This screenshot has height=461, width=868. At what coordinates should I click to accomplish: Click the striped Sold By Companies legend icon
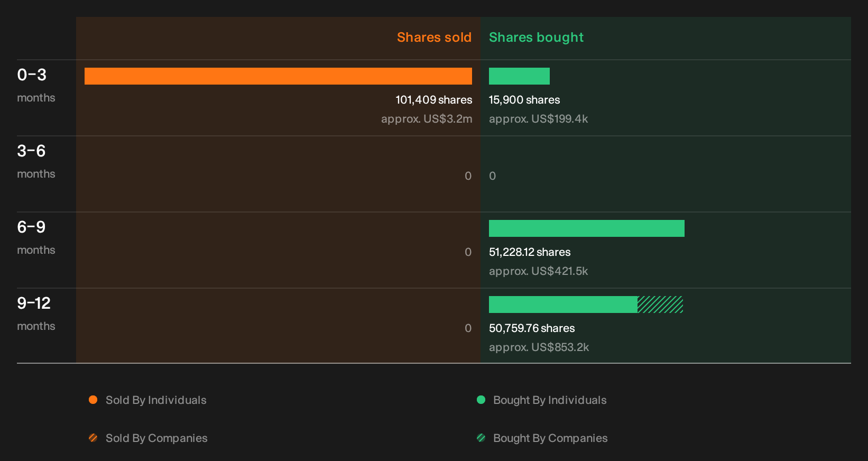click(93, 438)
